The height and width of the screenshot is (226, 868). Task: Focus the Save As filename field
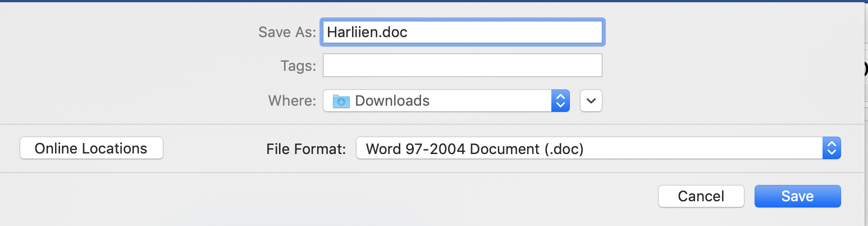point(463,32)
